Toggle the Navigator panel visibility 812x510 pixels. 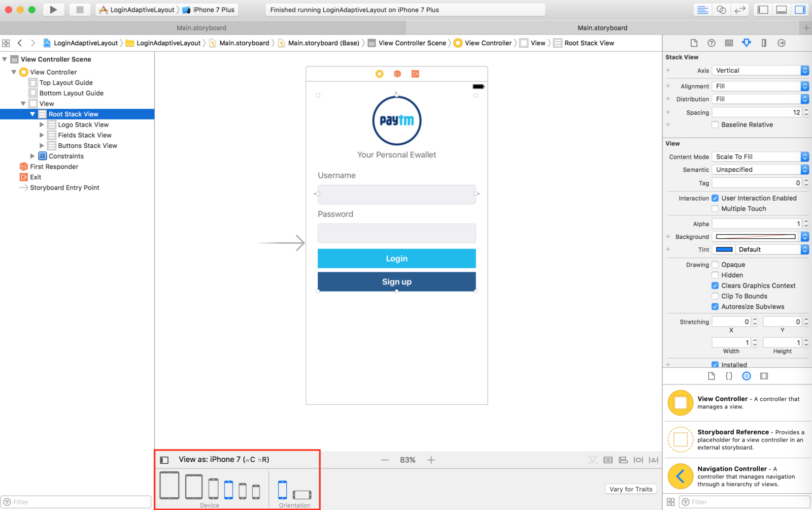pyautogui.click(x=763, y=10)
